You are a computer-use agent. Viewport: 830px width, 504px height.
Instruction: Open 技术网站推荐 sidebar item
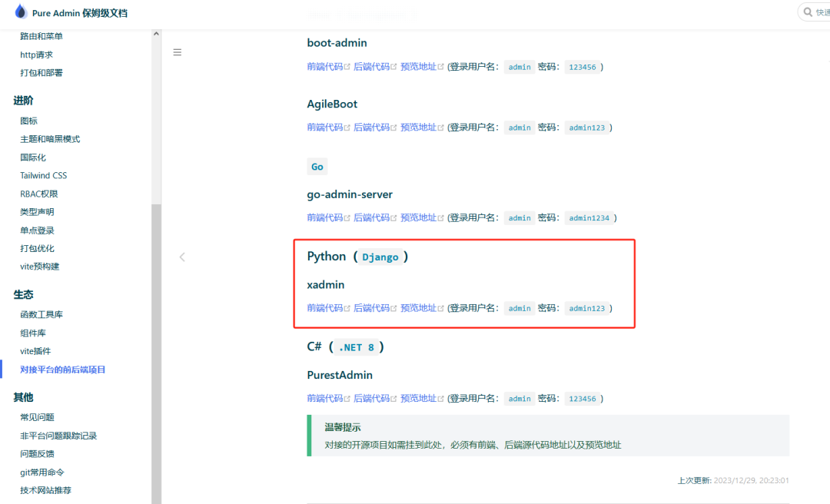(x=45, y=490)
